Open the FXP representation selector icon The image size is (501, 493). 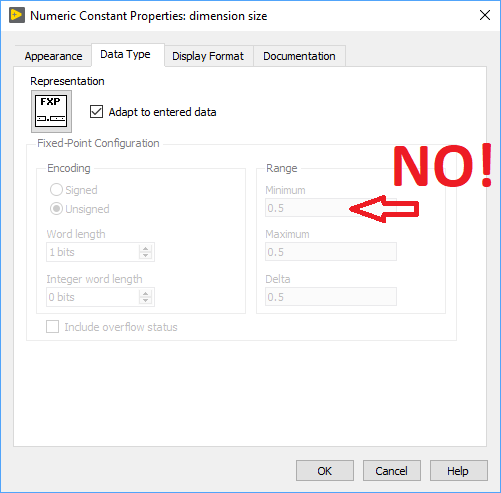tap(51, 111)
